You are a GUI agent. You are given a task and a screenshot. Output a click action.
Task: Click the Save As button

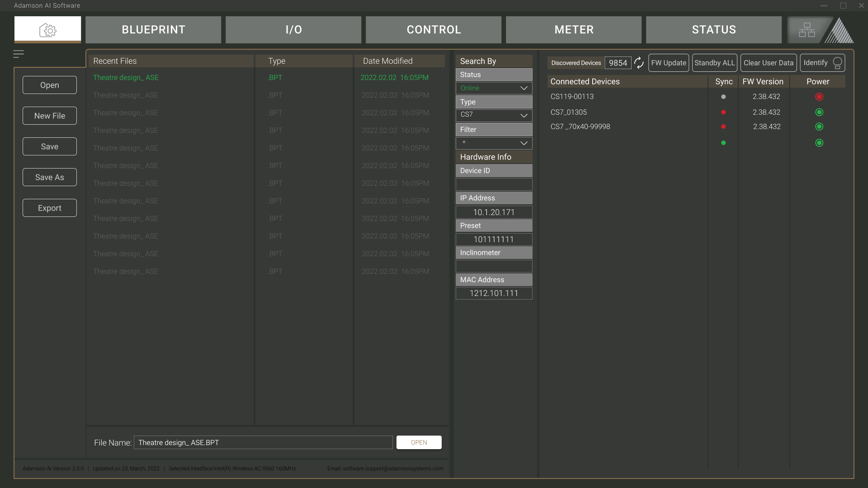point(50,177)
